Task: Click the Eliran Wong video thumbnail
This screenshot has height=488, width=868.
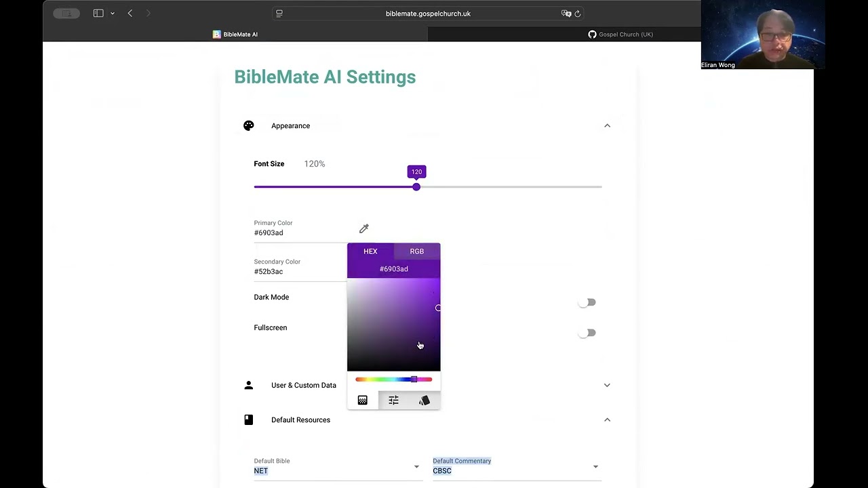Action: point(763,35)
